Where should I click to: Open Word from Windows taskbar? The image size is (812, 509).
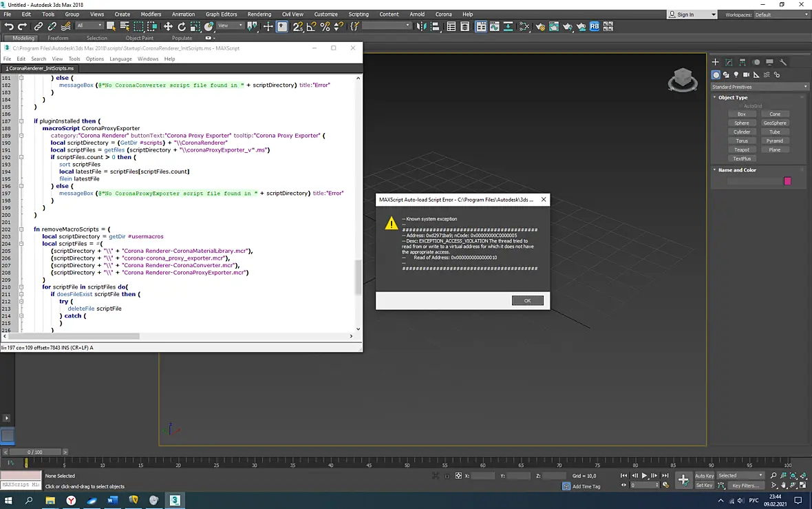(x=112, y=500)
